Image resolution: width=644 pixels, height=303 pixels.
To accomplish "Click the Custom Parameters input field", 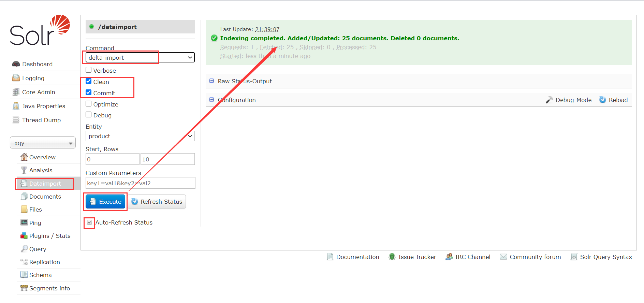I will tap(140, 183).
